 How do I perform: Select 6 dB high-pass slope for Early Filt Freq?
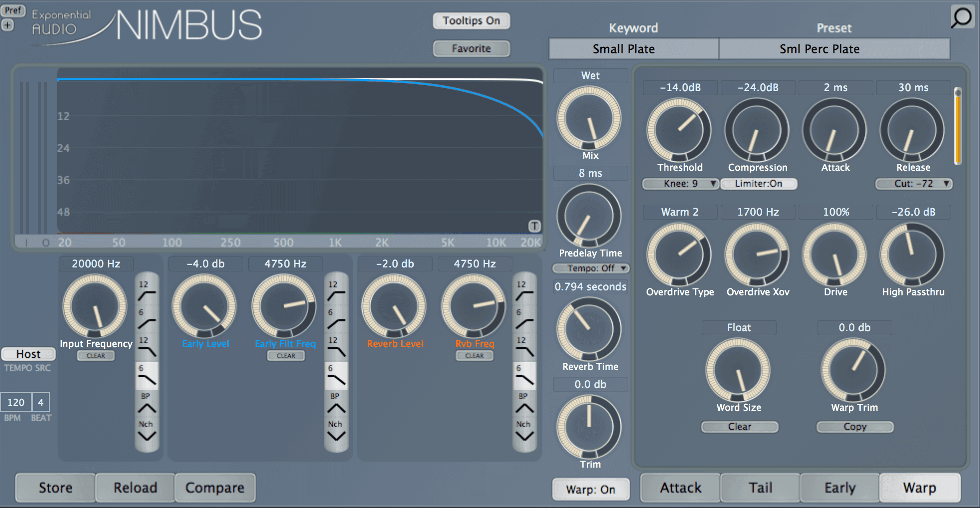(336, 319)
